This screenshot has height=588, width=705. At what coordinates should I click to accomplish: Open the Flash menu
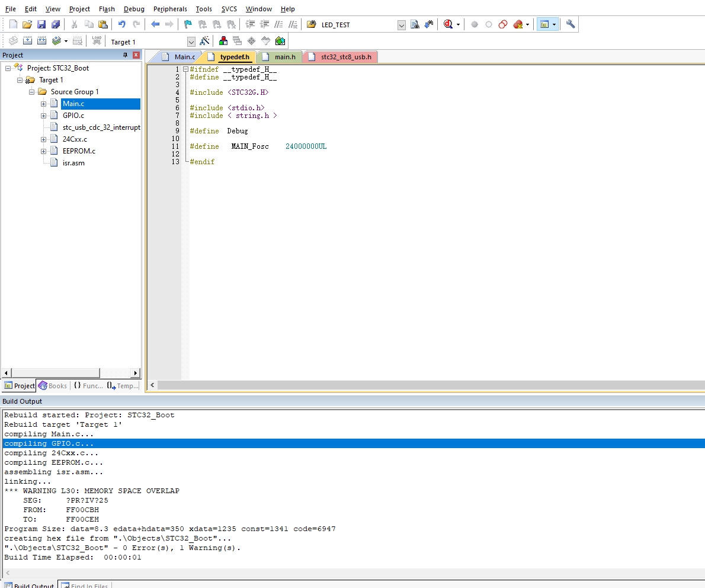click(107, 8)
